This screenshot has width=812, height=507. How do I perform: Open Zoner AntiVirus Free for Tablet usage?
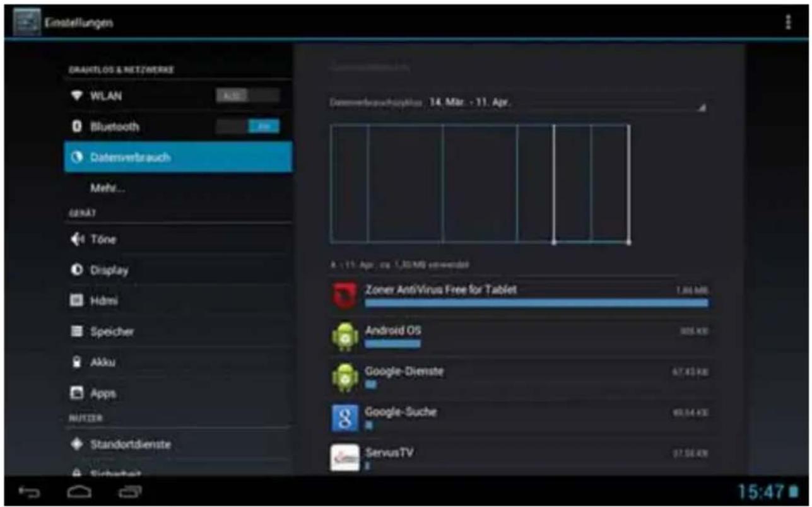(520, 295)
